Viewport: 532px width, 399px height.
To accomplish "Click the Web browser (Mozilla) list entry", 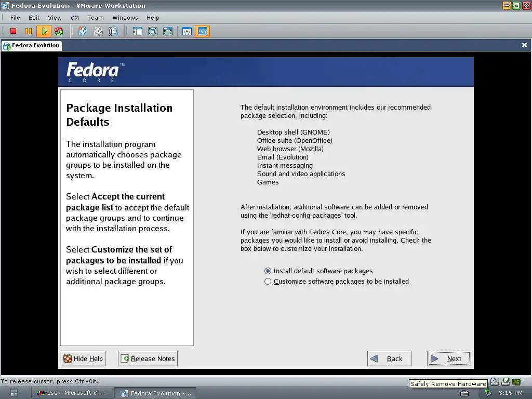I will pos(290,149).
